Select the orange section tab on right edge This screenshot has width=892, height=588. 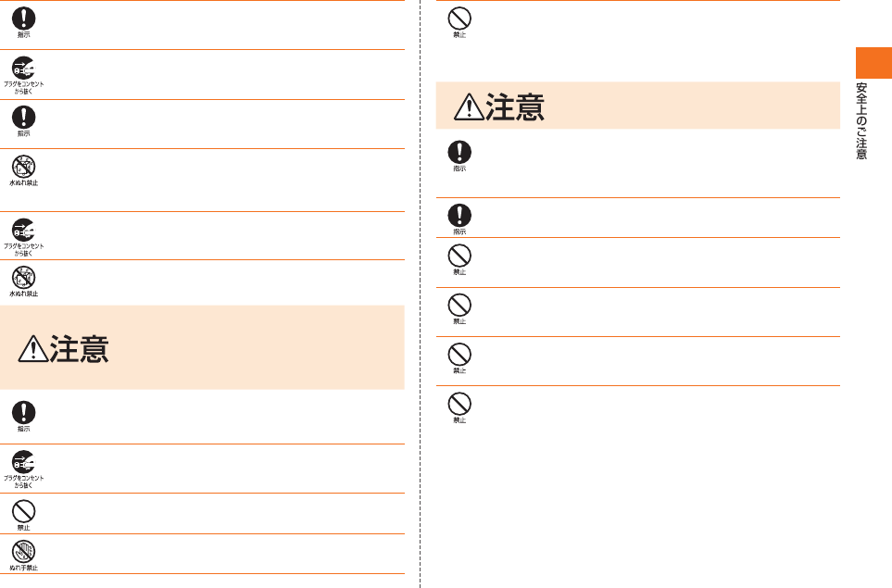[x=873, y=63]
